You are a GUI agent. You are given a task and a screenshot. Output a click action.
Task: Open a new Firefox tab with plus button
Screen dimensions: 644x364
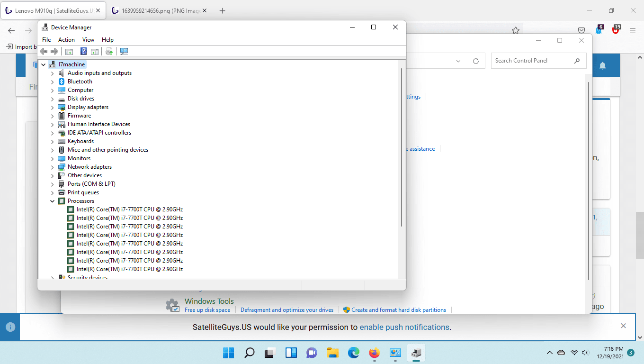coord(223,10)
